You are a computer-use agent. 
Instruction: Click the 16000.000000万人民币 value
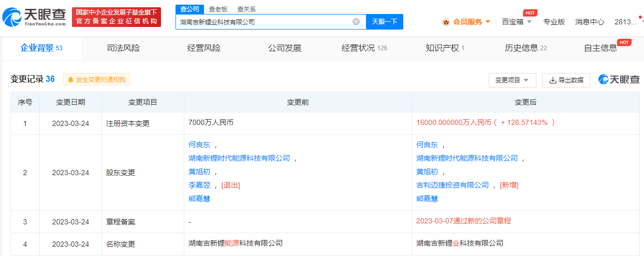[453, 123]
